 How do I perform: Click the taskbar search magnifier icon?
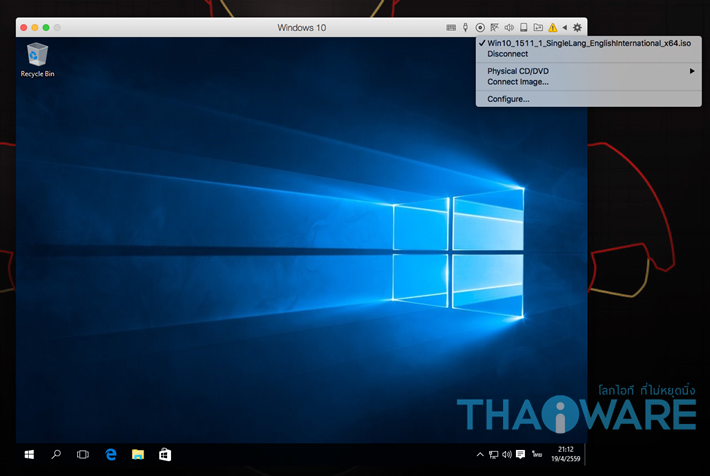[x=56, y=454]
